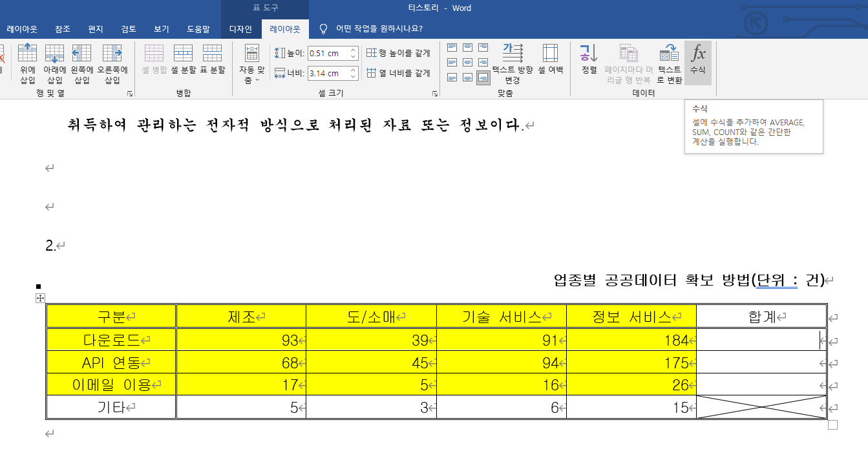This screenshot has width=868, height=451.
Task: Click the 너비 (column width) input field
Action: tap(328, 73)
